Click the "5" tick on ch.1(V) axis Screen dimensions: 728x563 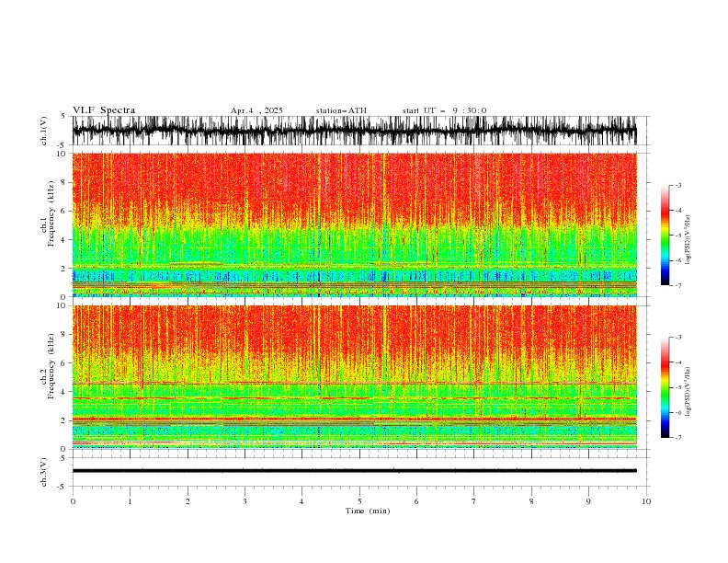pos(63,116)
